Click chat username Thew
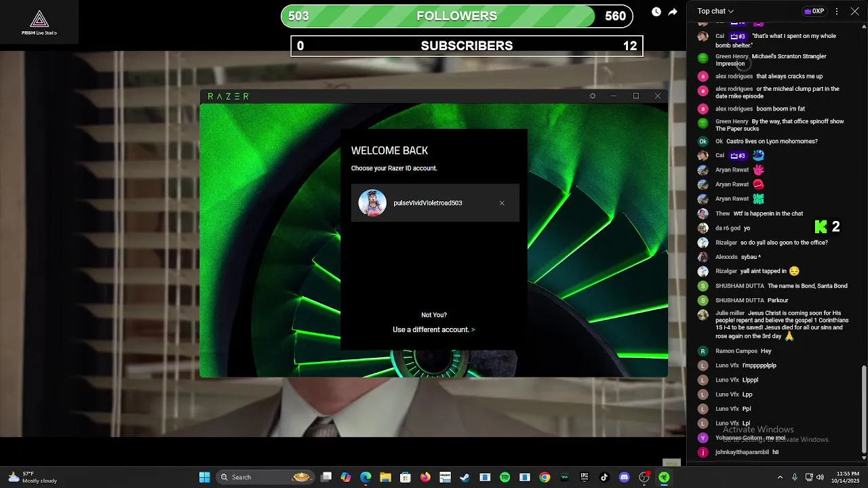The image size is (868, 488). 723,213
